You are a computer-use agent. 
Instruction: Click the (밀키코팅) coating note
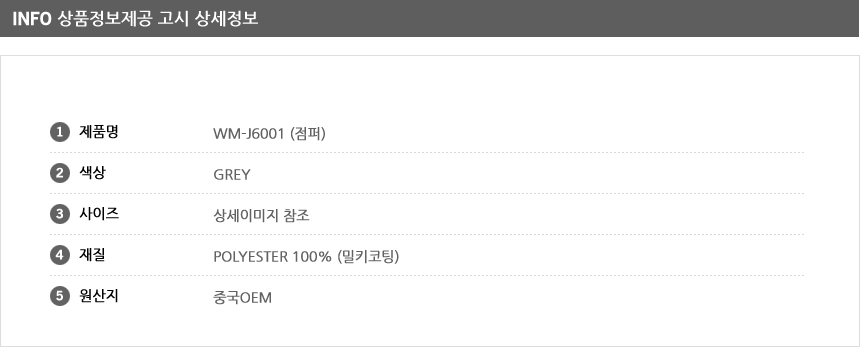click(x=369, y=256)
